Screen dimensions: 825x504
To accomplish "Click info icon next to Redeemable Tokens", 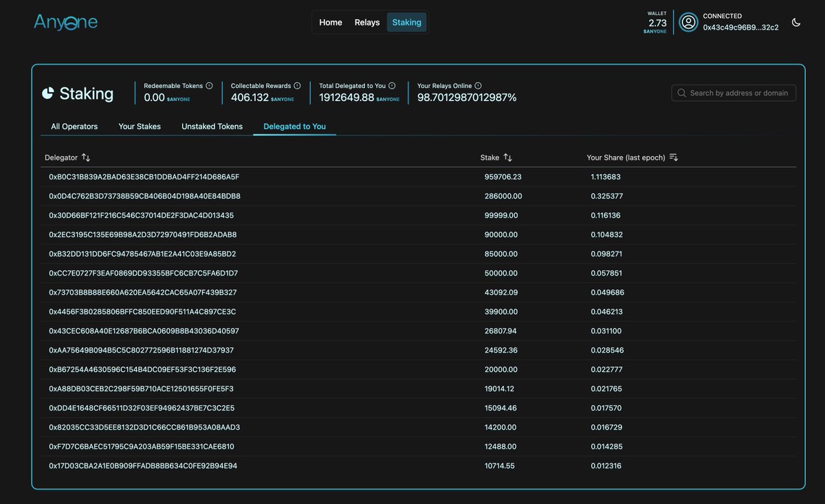I will pyautogui.click(x=209, y=86).
